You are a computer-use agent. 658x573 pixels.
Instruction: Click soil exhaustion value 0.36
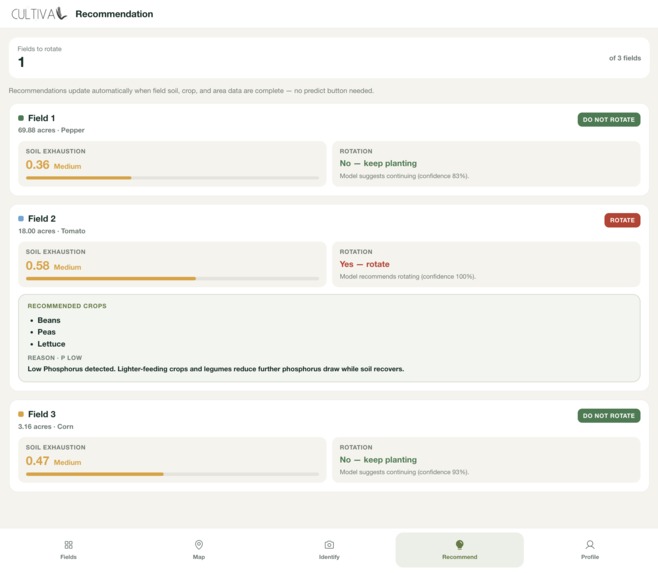pyautogui.click(x=37, y=165)
